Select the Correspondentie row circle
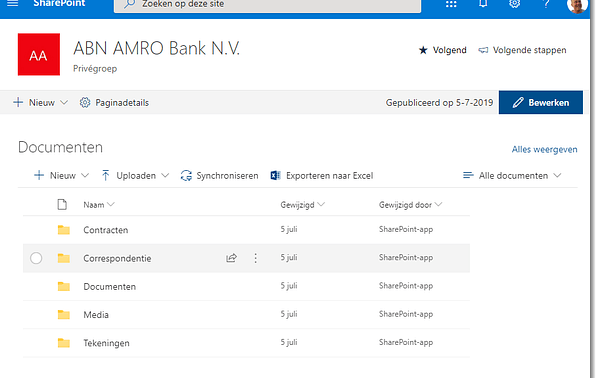 36,258
